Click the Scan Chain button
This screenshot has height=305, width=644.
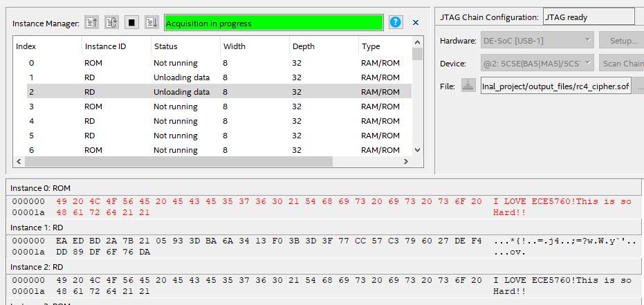pos(623,64)
